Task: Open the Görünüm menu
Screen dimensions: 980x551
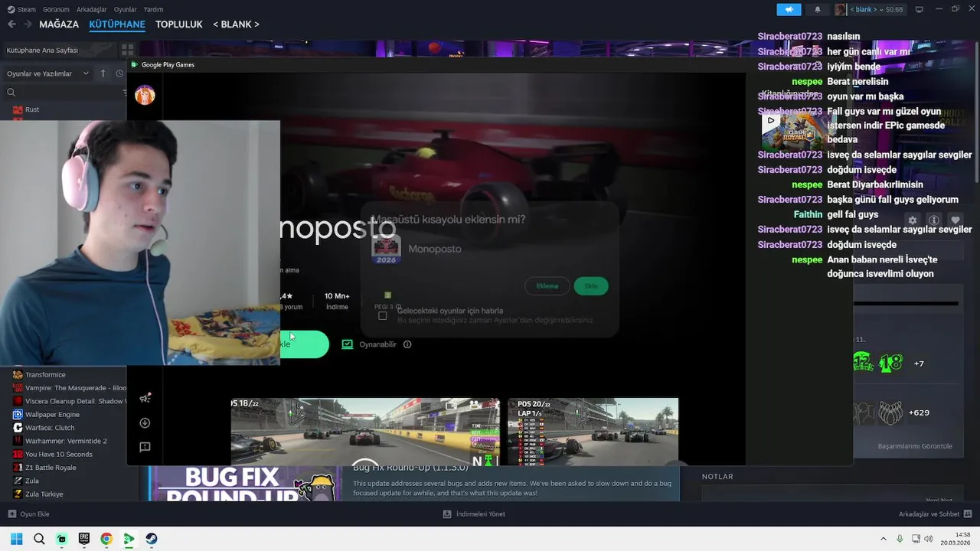Action: [56, 9]
